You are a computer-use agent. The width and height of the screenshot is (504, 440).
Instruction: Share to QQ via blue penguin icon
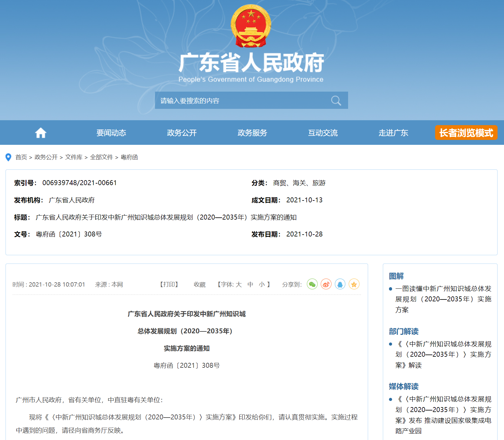(x=340, y=284)
